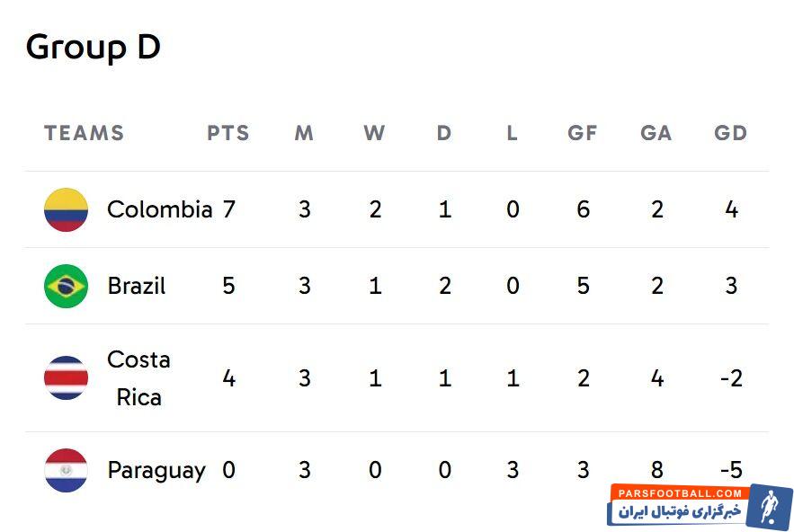Click the parsfootball.com red banner text
This screenshot has width=794, height=532.
click(x=678, y=493)
